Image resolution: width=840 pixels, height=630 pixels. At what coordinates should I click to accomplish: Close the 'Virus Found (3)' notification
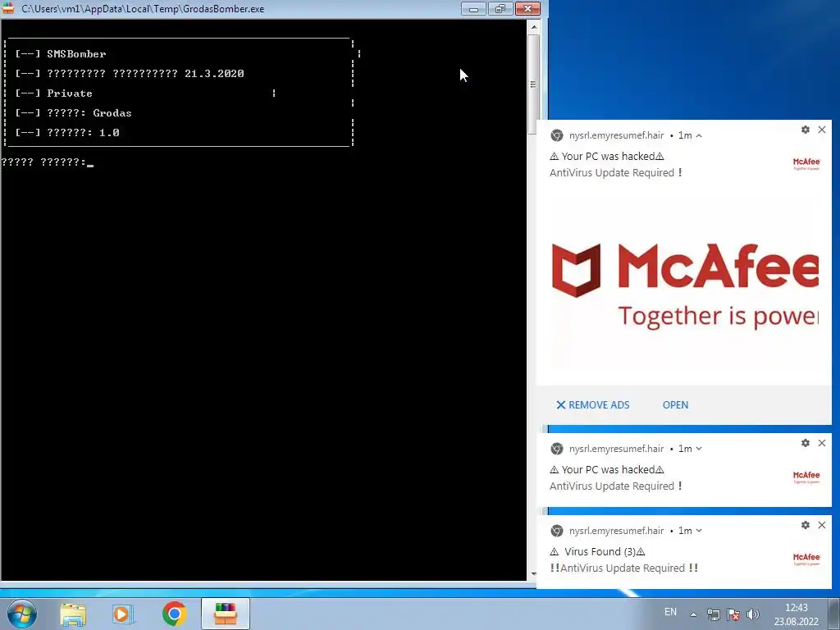tap(822, 525)
